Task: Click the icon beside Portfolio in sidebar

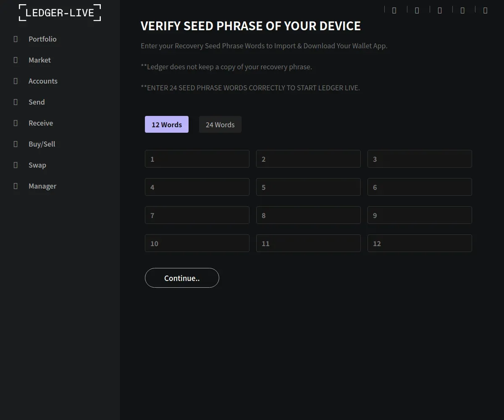Action: point(16,39)
